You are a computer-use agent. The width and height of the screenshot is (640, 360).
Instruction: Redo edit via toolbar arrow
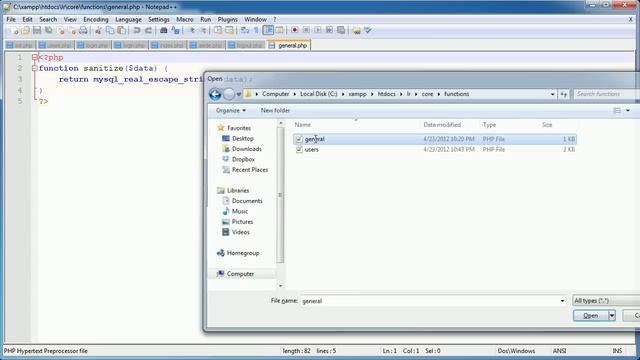coord(149,30)
